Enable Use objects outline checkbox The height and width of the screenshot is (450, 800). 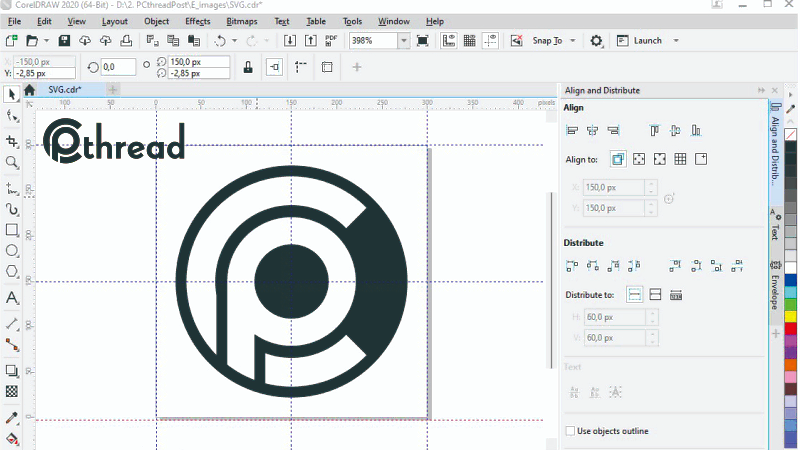570,431
